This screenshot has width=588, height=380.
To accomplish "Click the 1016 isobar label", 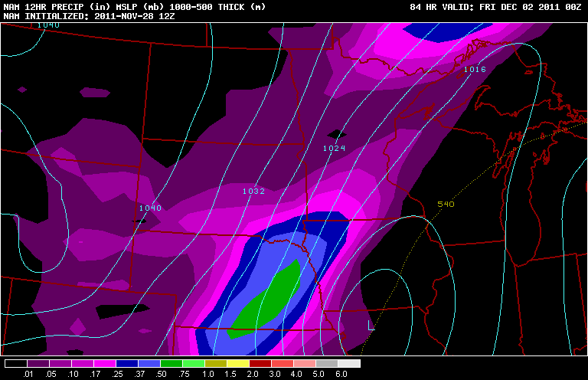I will 475,70.
